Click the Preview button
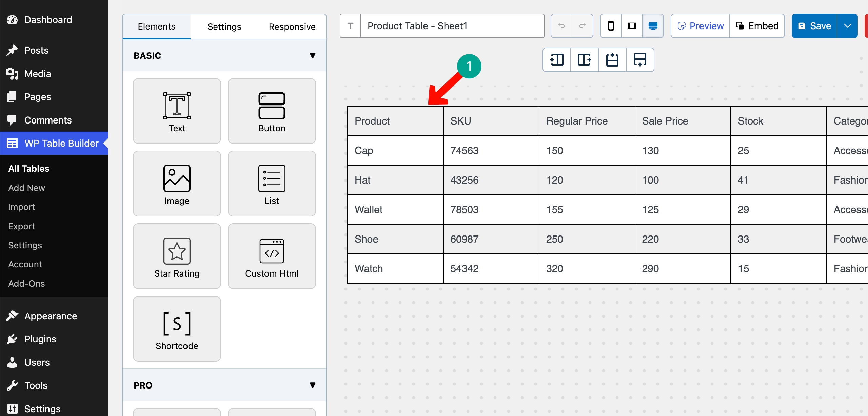Image resolution: width=868 pixels, height=416 pixels. 700,25
